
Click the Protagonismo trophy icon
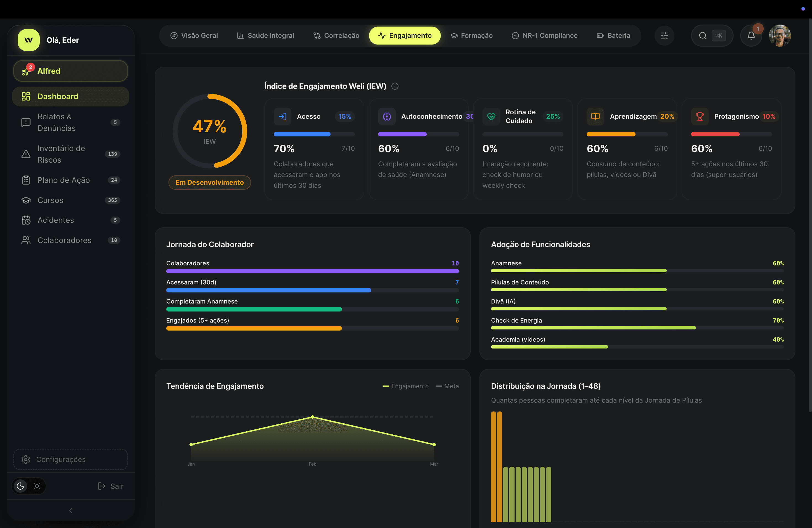click(699, 117)
